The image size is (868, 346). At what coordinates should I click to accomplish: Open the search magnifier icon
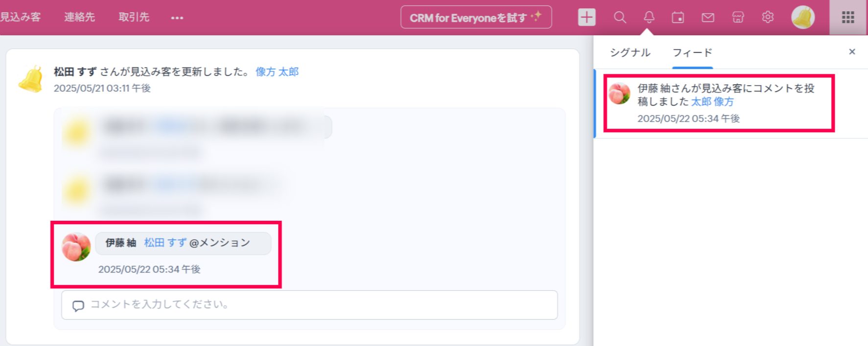point(620,18)
